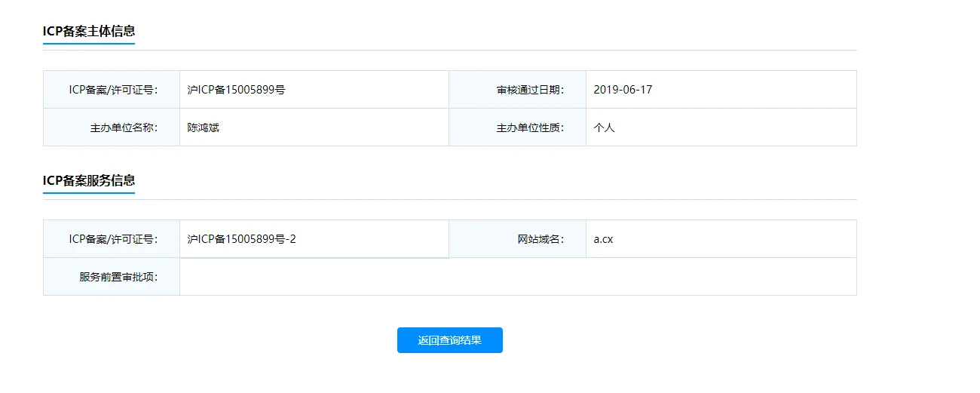Click the 服务前置审批项 label cell

click(118, 277)
